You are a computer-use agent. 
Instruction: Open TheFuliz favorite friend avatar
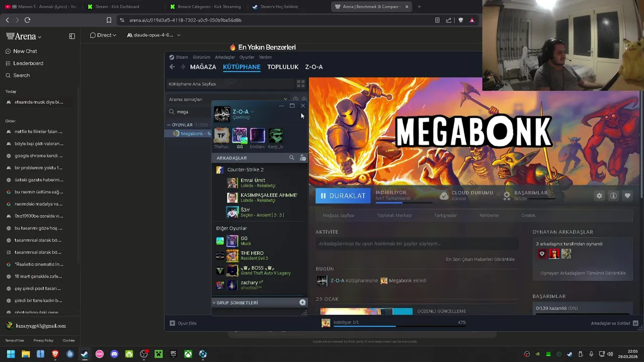pyautogui.click(x=221, y=136)
